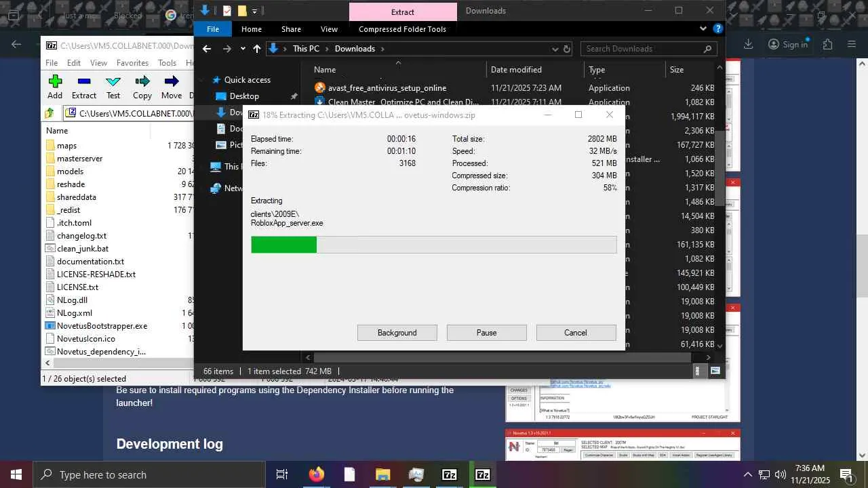The width and height of the screenshot is (868, 488).
Task: Switch Explorer to details view
Action: [697, 371]
